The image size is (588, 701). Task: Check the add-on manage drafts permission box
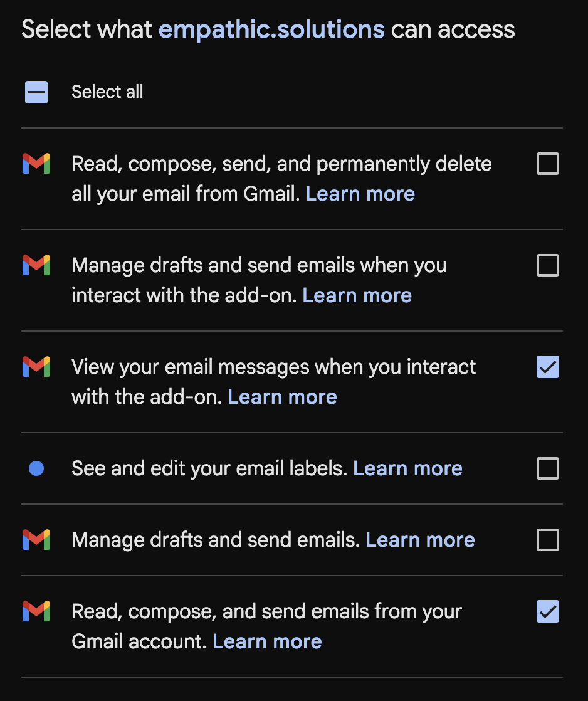click(547, 266)
